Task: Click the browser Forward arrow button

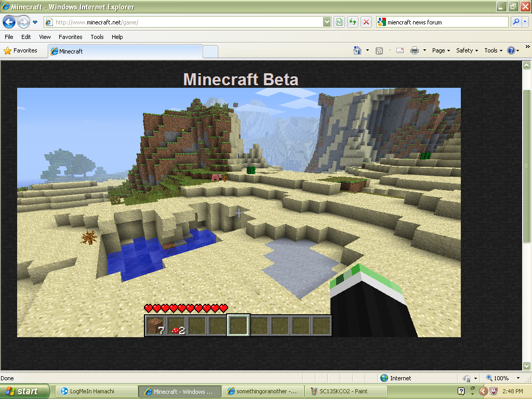Action: (23, 22)
